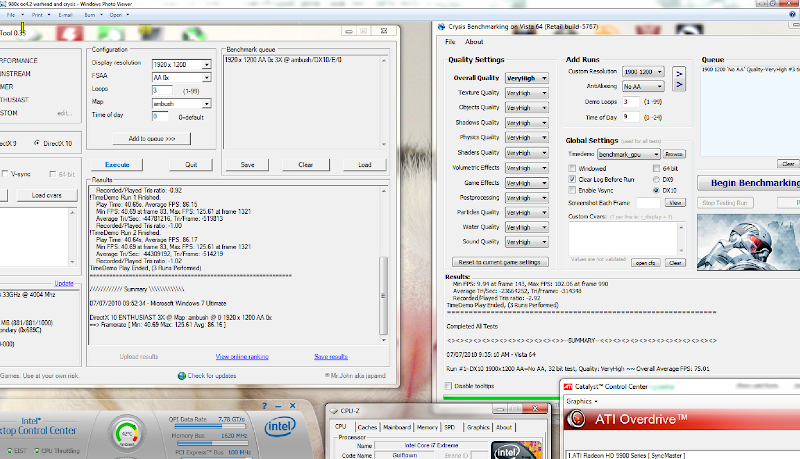Expand the FSAA dropdown

[x=206, y=78]
